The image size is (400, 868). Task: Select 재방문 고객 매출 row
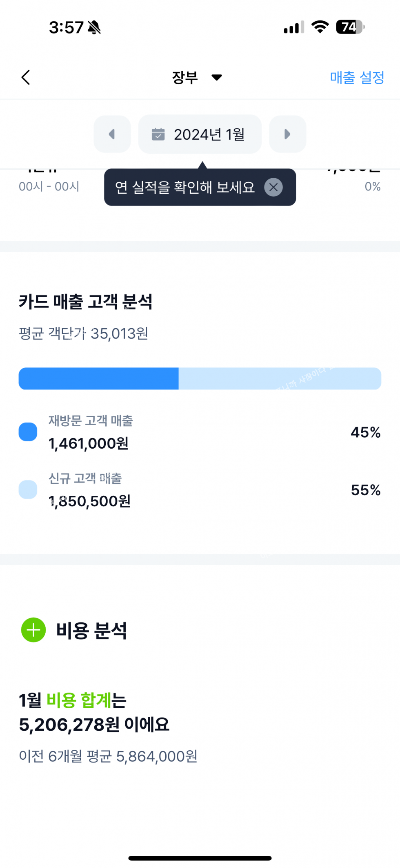coord(200,432)
